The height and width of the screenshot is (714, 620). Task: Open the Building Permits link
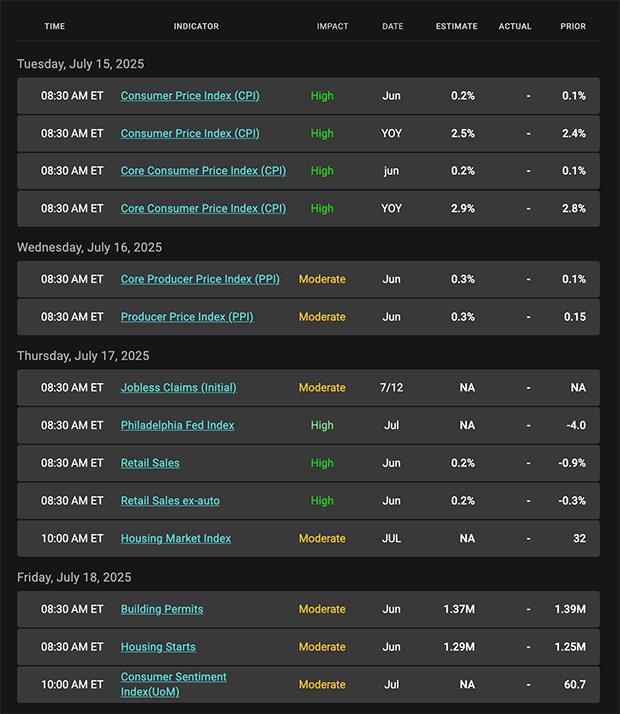tap(162, 609)
